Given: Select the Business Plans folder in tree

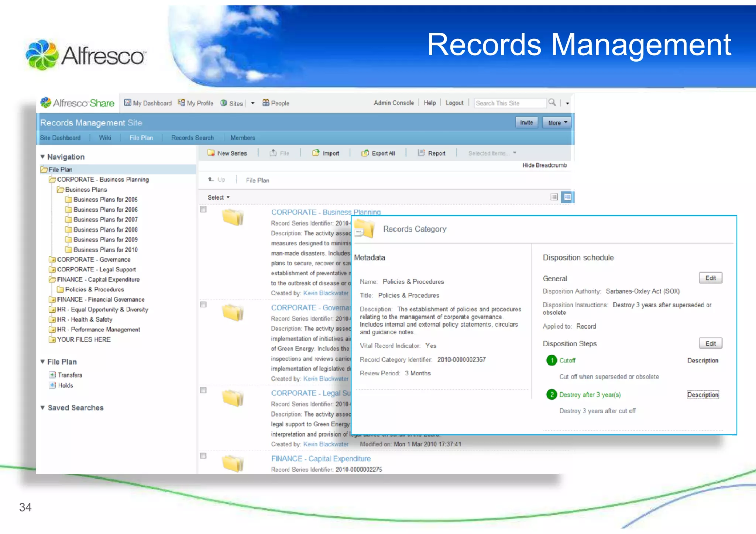Looking at the screenshot, I should [x=82, y=190].
